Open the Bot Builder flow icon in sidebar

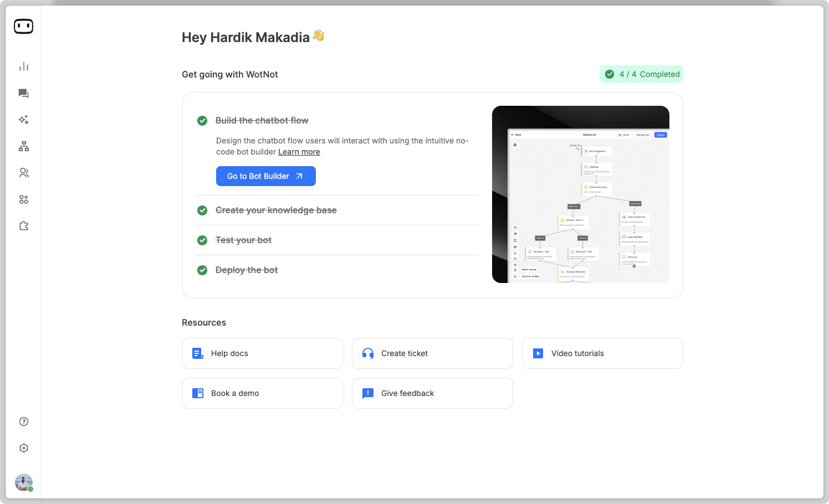pos(24,146)
